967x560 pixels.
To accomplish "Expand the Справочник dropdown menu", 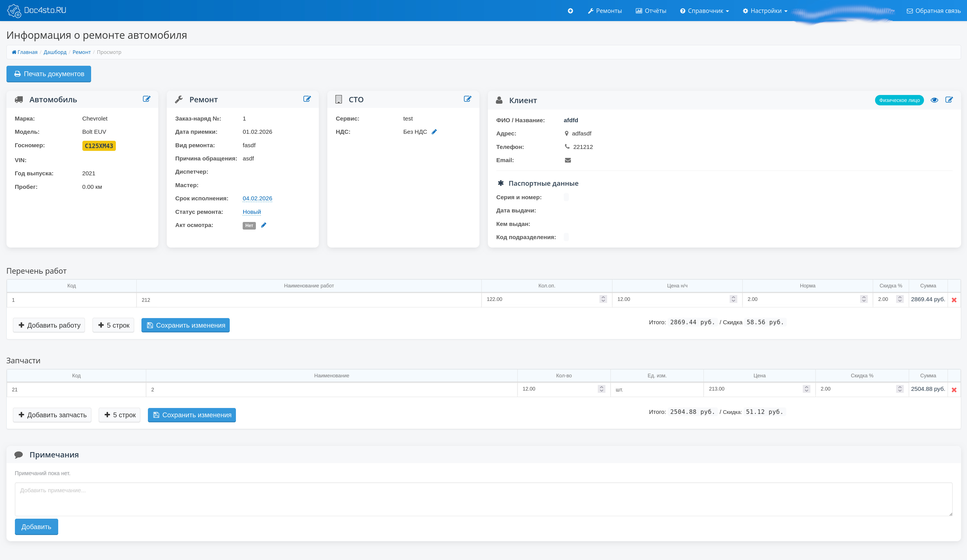I will coord(705,11).
